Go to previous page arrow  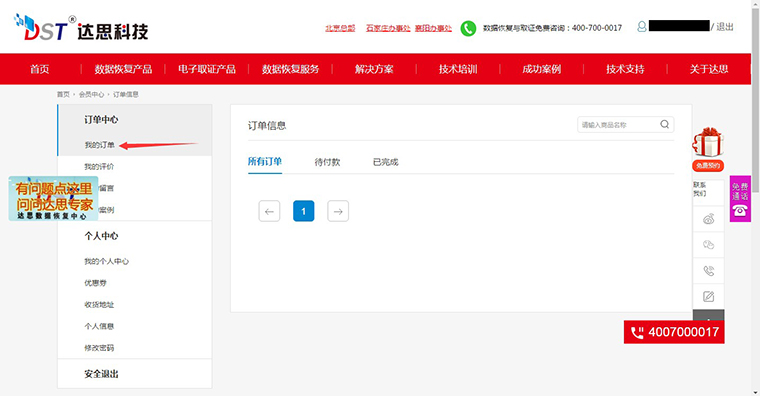(269, 211)
